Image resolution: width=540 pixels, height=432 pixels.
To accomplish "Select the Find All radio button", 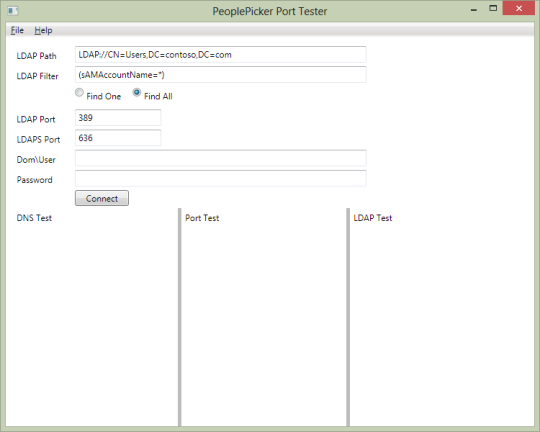I will [x=137, y=92].
